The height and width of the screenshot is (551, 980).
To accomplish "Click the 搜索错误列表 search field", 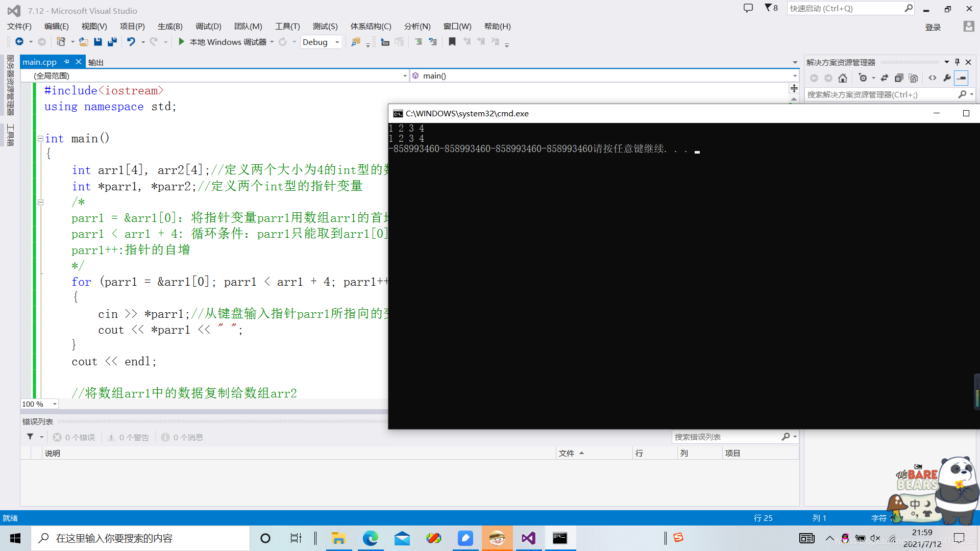I will click(725, 437).
